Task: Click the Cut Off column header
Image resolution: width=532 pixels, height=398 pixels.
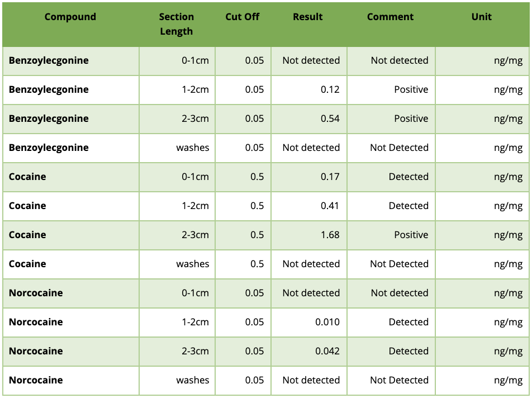Action: (x=243, y=17)
